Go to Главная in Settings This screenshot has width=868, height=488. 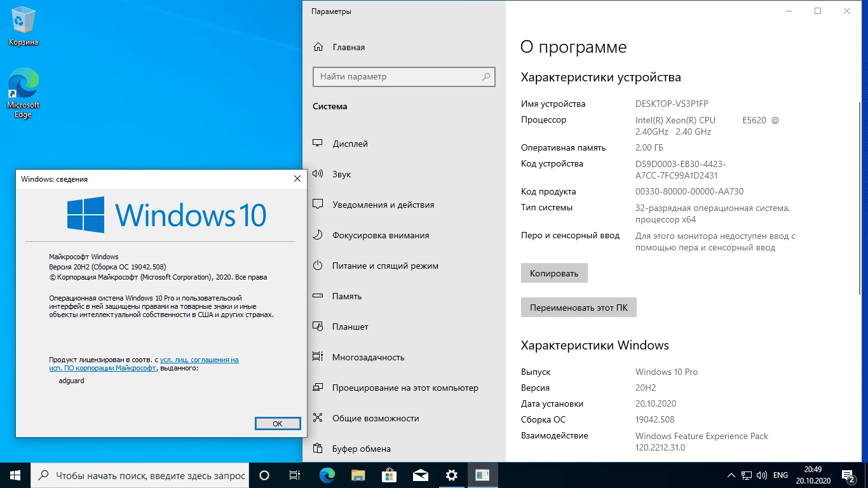(404, 47)
